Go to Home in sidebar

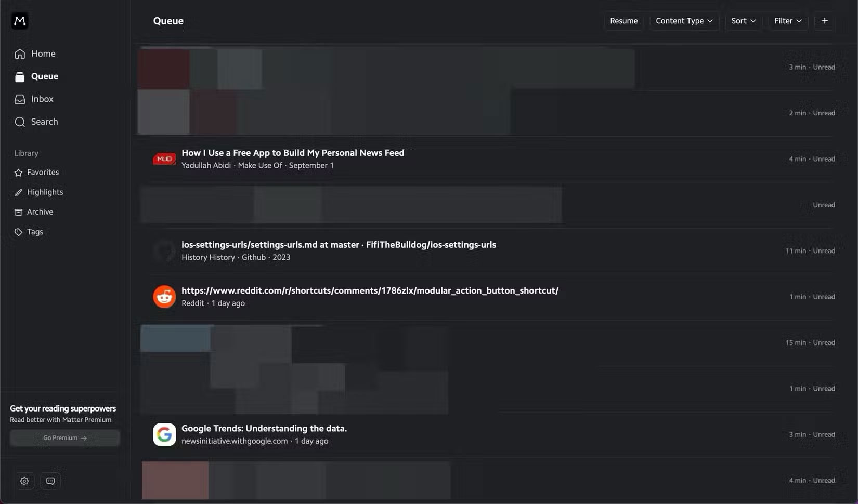(x=43, y=54)
